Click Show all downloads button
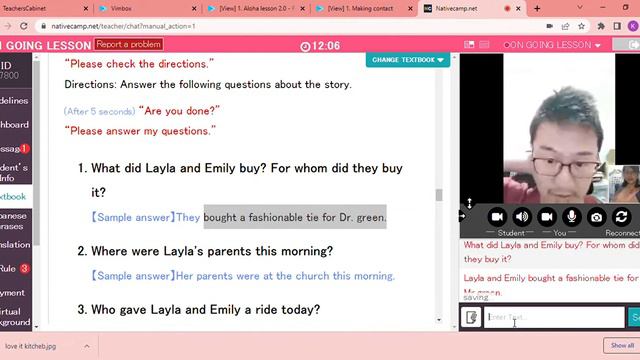640x360 pixels. [x=622, y=345]
